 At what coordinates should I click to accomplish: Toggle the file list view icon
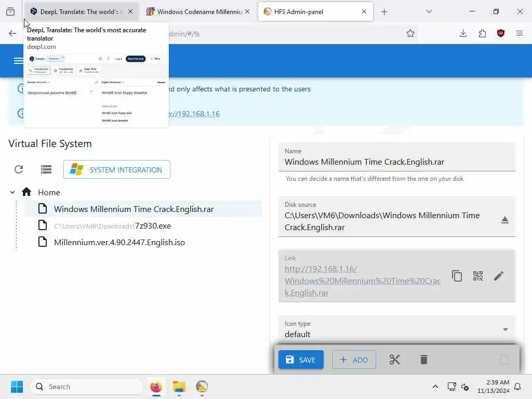46,169
